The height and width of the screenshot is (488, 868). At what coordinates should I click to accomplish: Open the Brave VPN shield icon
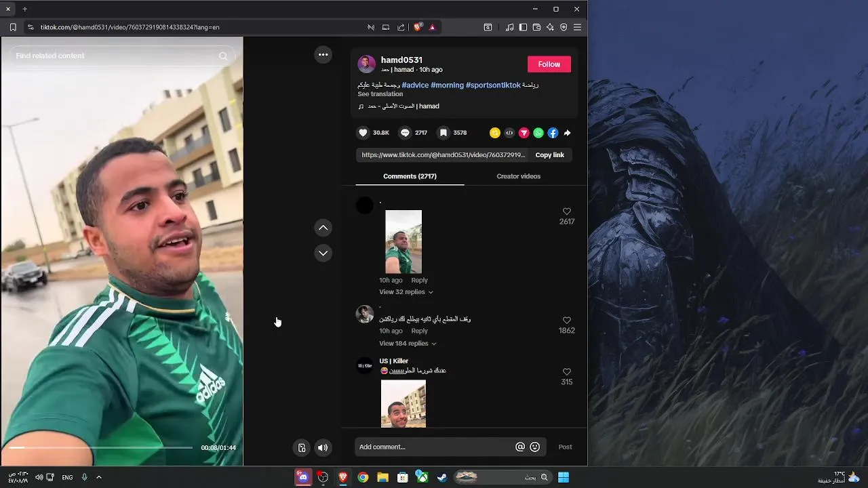564,27
